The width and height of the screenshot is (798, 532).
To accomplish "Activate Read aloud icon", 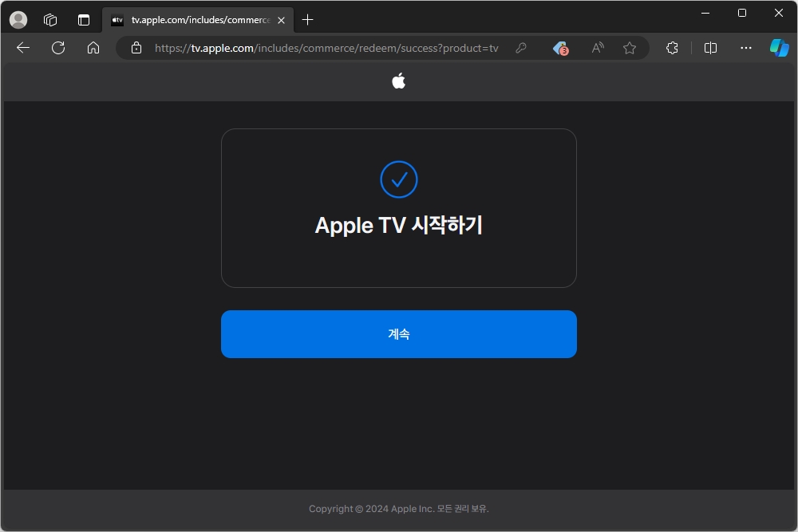I will click(x=598, y=48).
